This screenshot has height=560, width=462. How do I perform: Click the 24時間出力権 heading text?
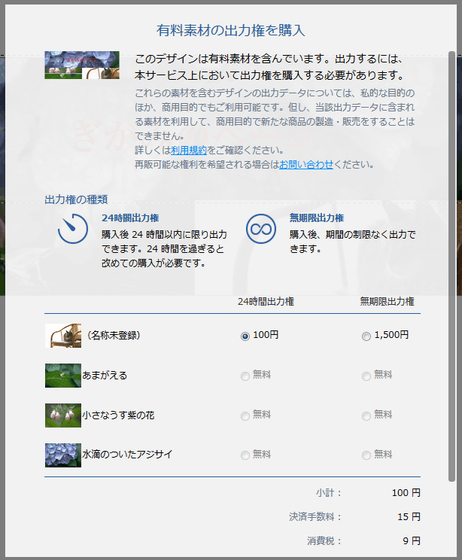pos(130,218)
